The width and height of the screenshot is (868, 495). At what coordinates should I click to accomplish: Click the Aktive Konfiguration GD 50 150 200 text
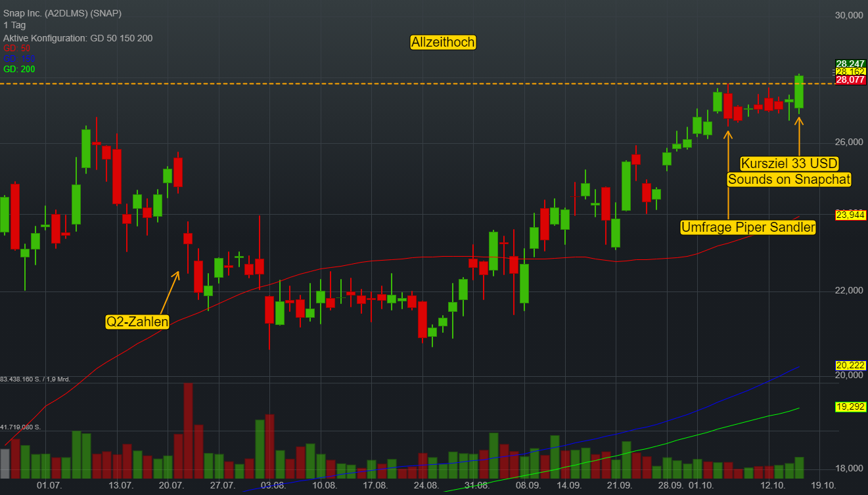(x=78, y=38)
